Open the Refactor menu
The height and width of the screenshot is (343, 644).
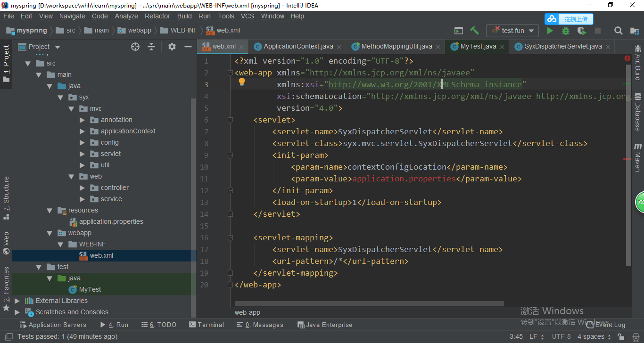(157, 16)
